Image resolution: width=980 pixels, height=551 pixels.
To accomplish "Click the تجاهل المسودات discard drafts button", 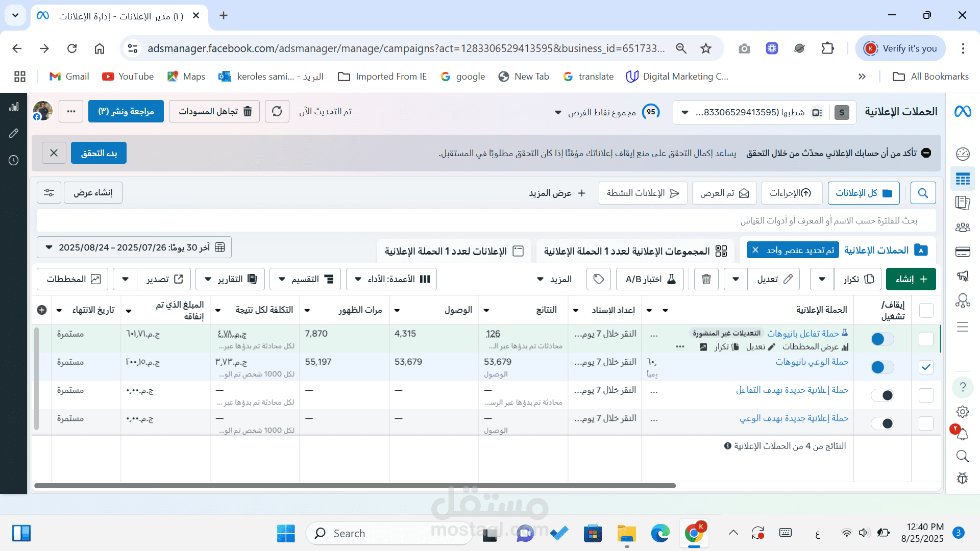I will [x=214, y=111].
